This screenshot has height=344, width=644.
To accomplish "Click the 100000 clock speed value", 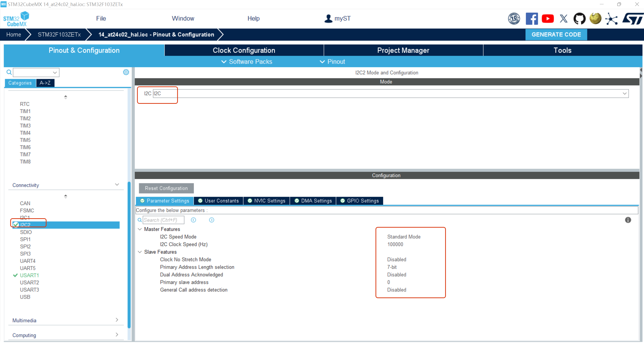I will click(x=395, y=244).
